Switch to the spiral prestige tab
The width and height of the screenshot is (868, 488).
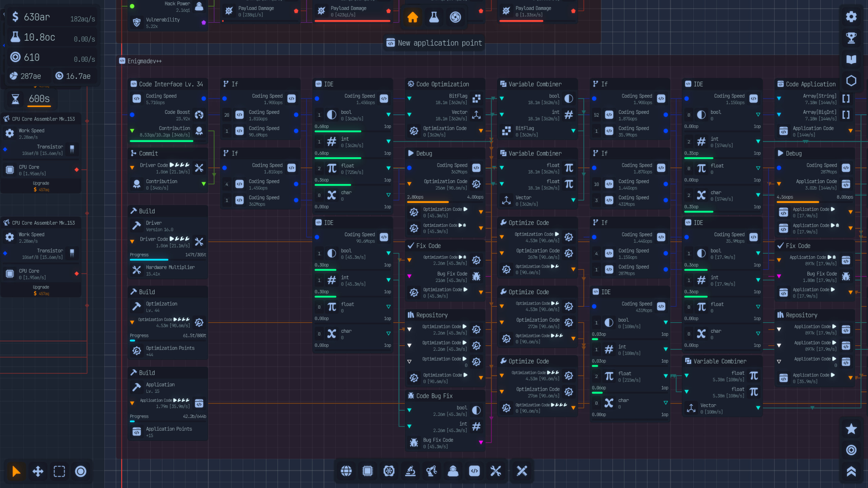point(455,17)
